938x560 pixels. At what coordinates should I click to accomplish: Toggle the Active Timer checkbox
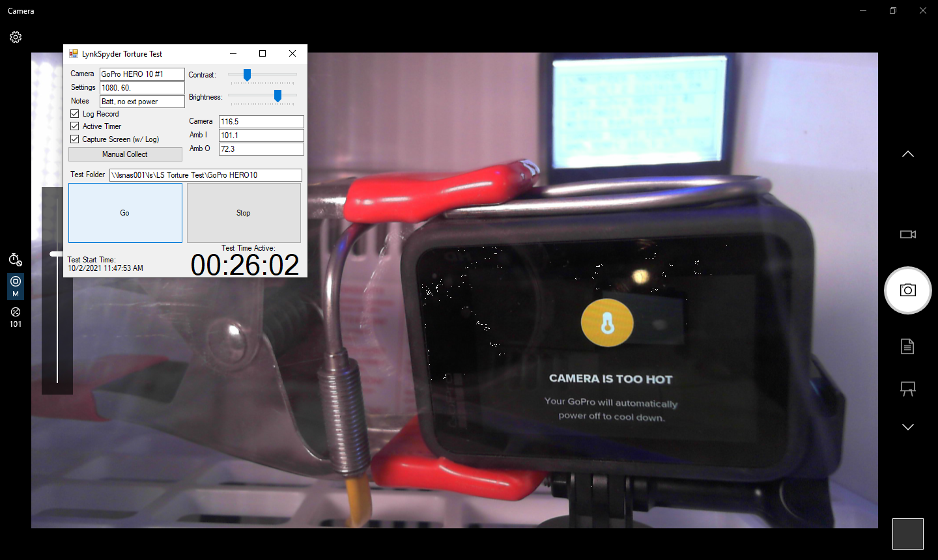[74, 126]
